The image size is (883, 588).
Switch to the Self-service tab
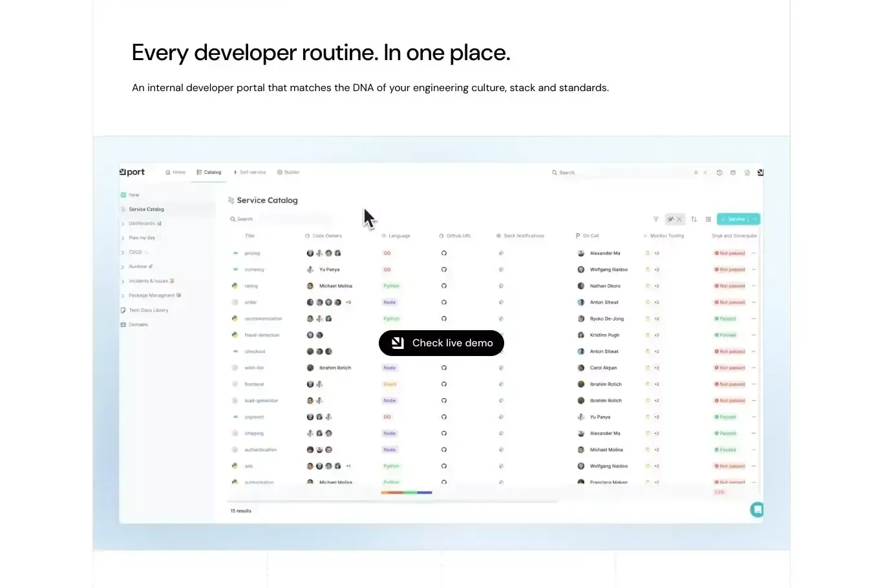point(250,173)
